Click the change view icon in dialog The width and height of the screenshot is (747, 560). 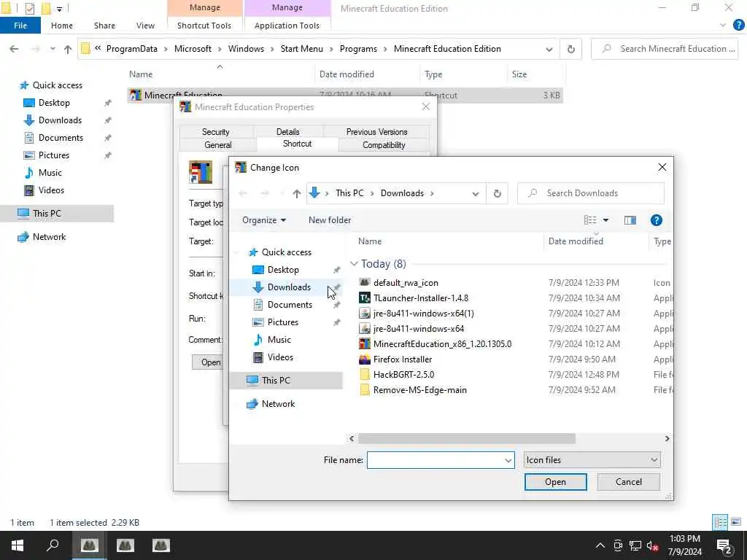coord(589,220)
